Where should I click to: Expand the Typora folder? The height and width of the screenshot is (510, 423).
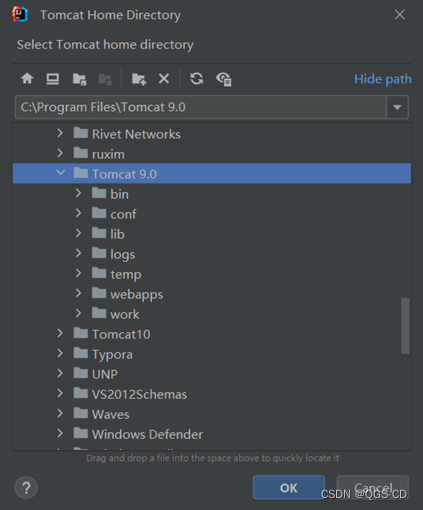(x=60, y=353)
